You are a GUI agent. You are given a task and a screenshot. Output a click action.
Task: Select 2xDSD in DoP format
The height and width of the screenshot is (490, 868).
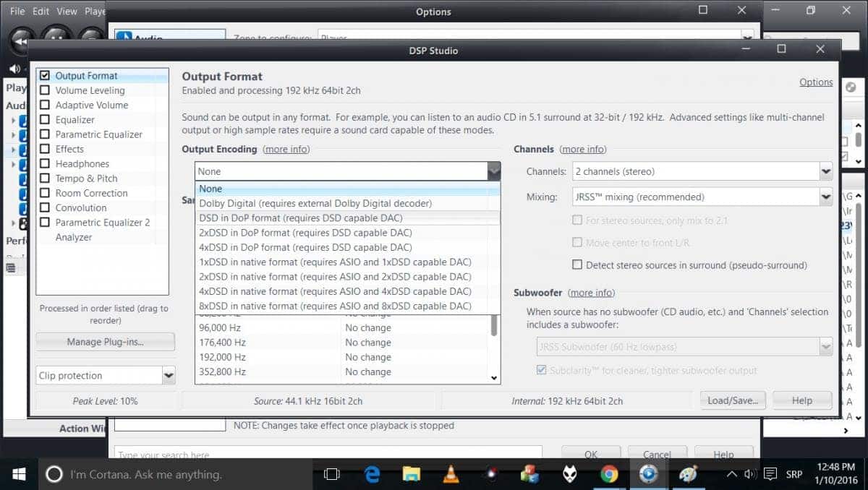(x=347, y=233)
